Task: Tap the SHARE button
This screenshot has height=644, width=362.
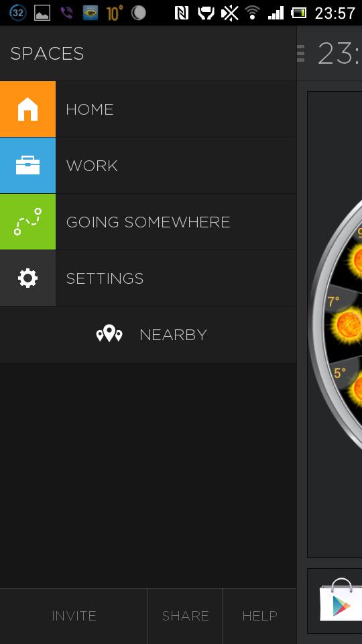Action: pyautogui.click(x=185, y=616)
